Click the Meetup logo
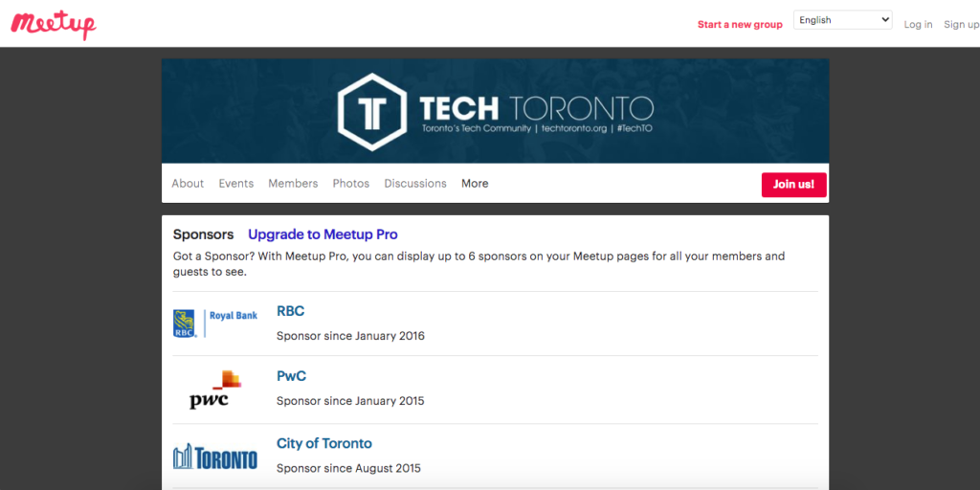Viewport: 980px width, 490px height. click(54, 24)
